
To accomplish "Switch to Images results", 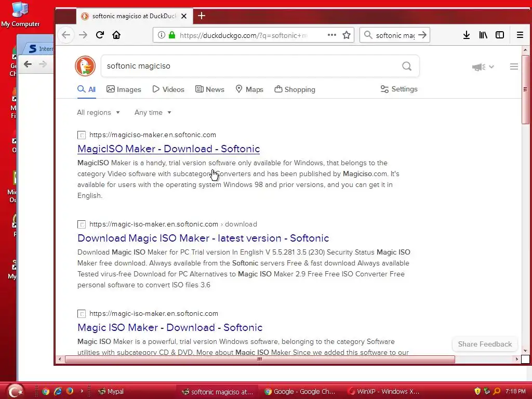I will click(x=124, y=89).
